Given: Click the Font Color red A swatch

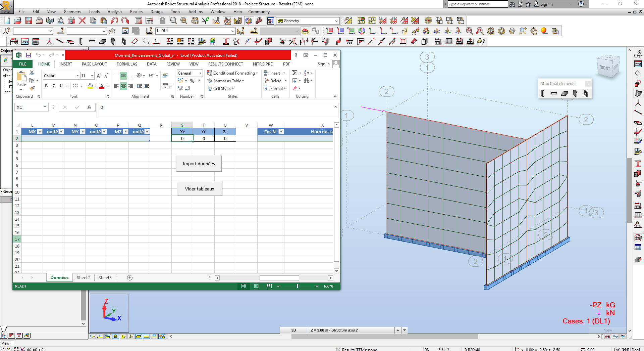Looking at the screenshot, I should click(102, 86).
